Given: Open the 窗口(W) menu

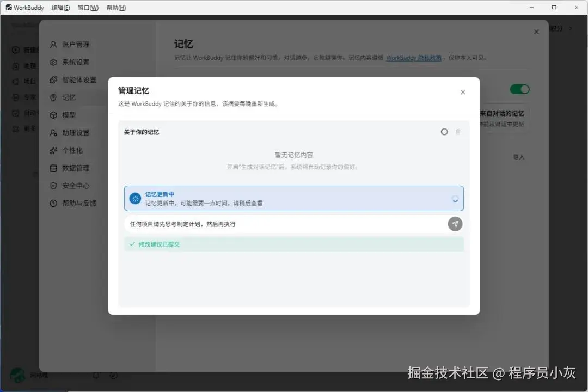Looking at the screenshot, I should (88, 8).
